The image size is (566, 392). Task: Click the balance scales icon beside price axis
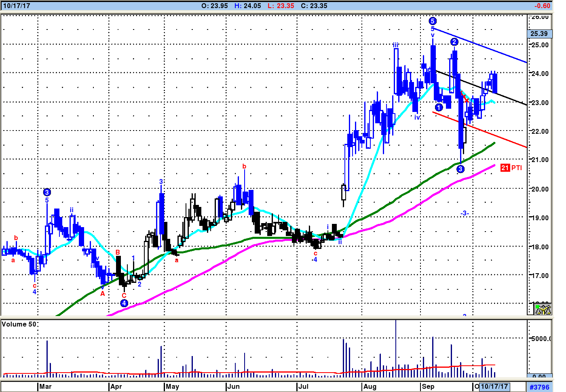(x=543, y=310)
